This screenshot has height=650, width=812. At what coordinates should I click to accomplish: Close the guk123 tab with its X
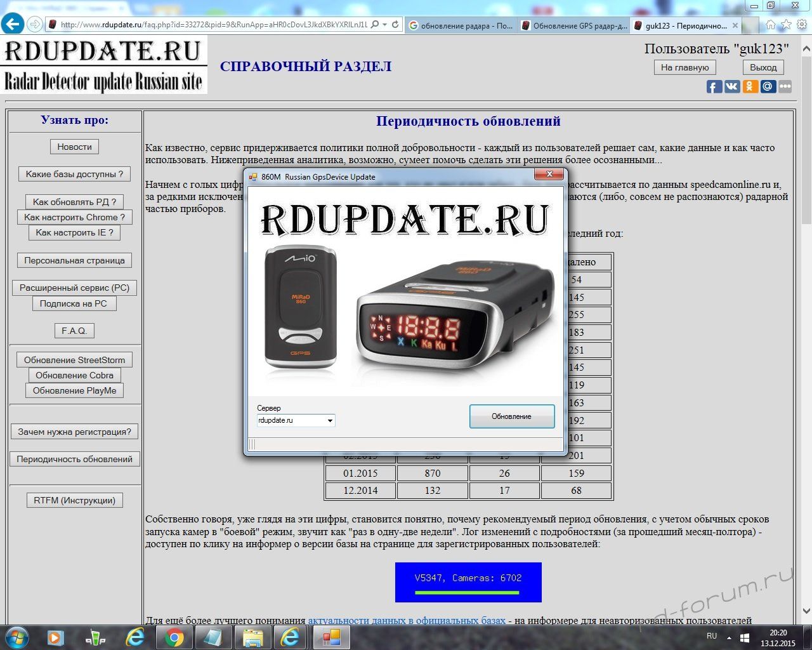[x=735, y=25]
